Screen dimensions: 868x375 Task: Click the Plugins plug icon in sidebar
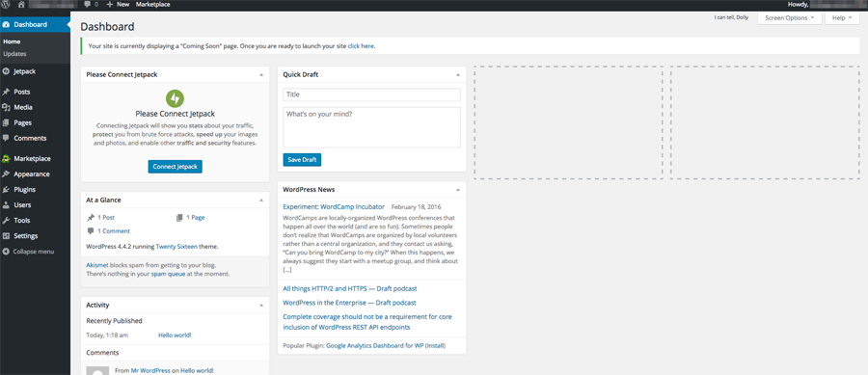point(6,190)
